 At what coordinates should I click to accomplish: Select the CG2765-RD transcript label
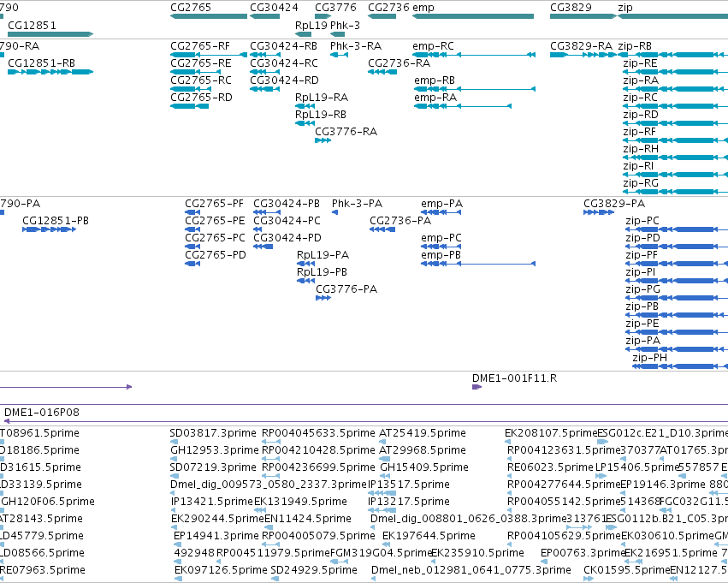[x=201, y=98]
